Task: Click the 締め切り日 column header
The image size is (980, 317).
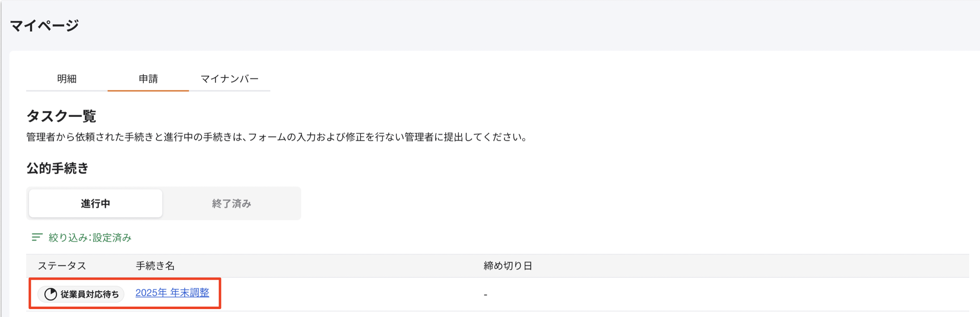Action: point(507,265)
